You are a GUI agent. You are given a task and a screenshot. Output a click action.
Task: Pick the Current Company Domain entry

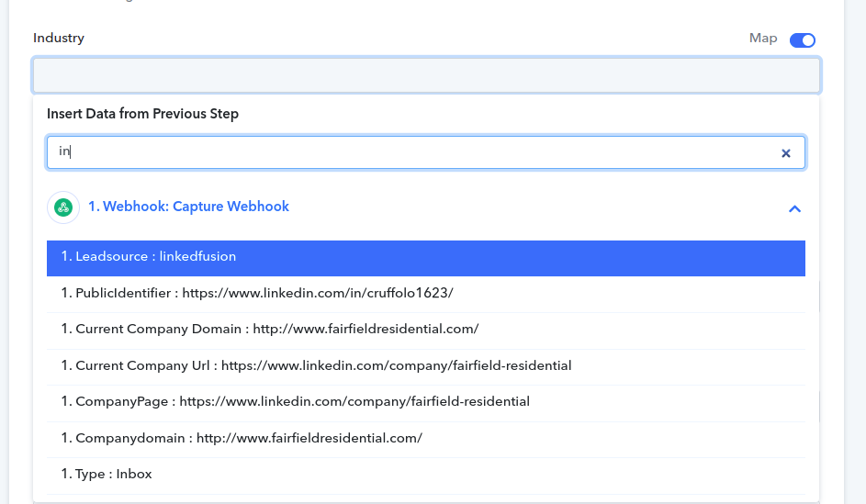[426, 330]
